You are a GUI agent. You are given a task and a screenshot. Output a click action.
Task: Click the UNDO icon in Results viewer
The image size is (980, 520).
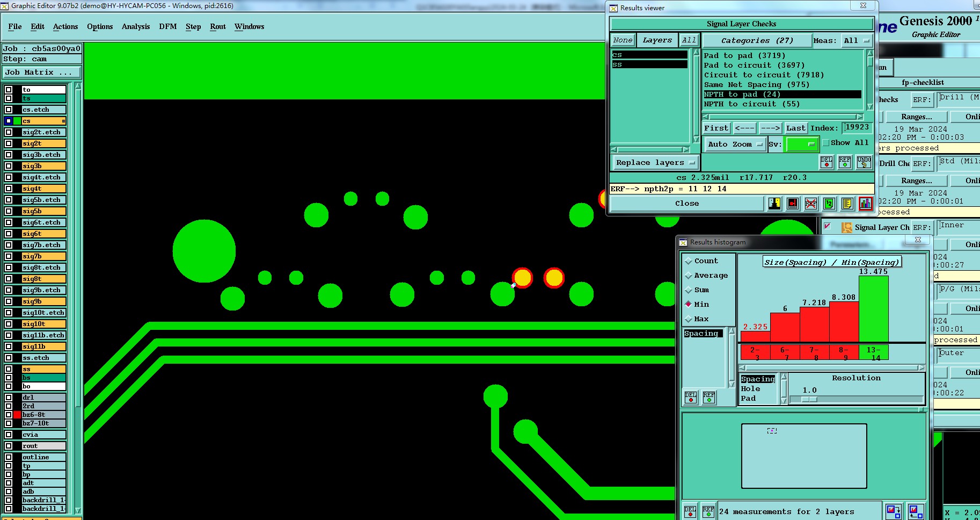(x=864, y=162)
